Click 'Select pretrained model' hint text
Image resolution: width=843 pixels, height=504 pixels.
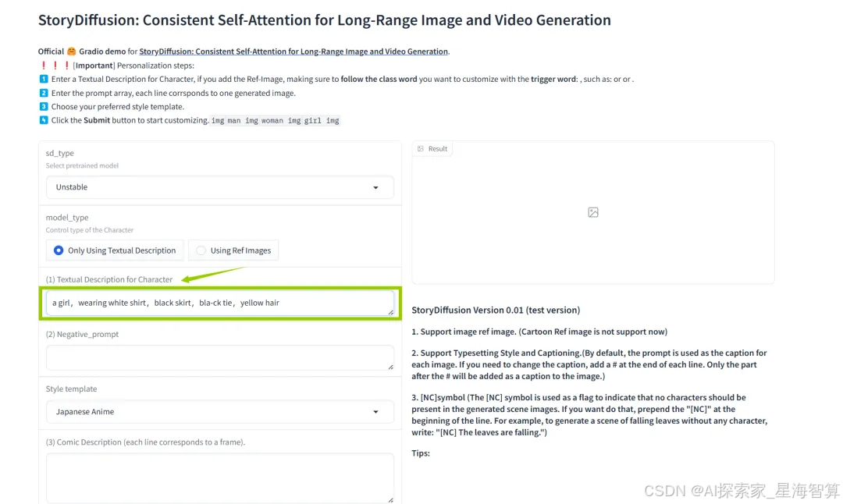pyautogui.click(x=82, y=165)
